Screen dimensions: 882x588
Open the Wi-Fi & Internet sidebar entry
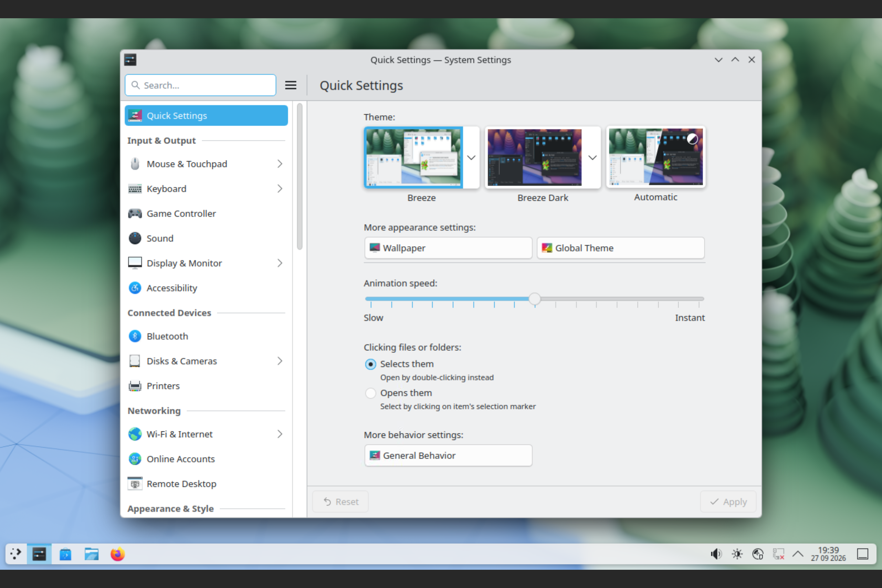pos(206,434)
